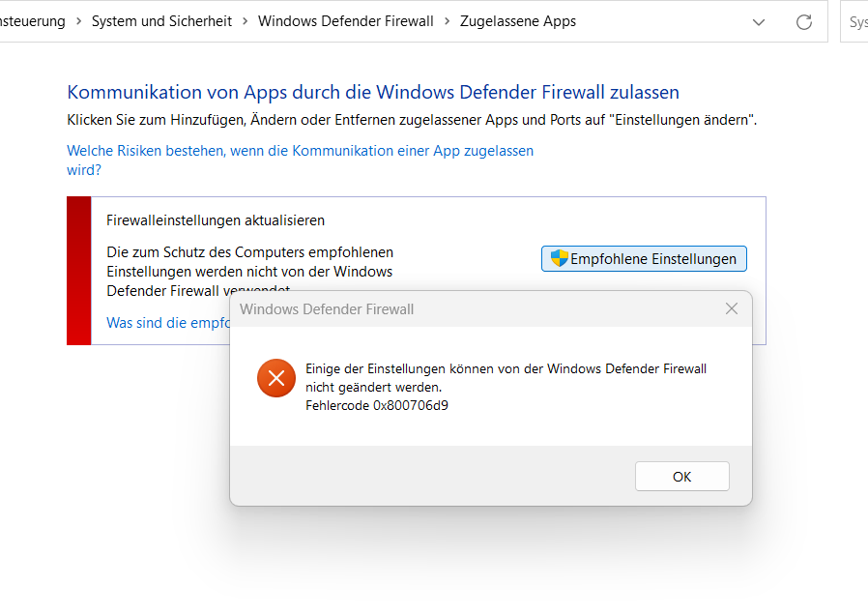Viewport: 868px width, 614px height.
Task: Click the Firewalleinstellungen aktualisieren heading
Action: coord(216,220)
